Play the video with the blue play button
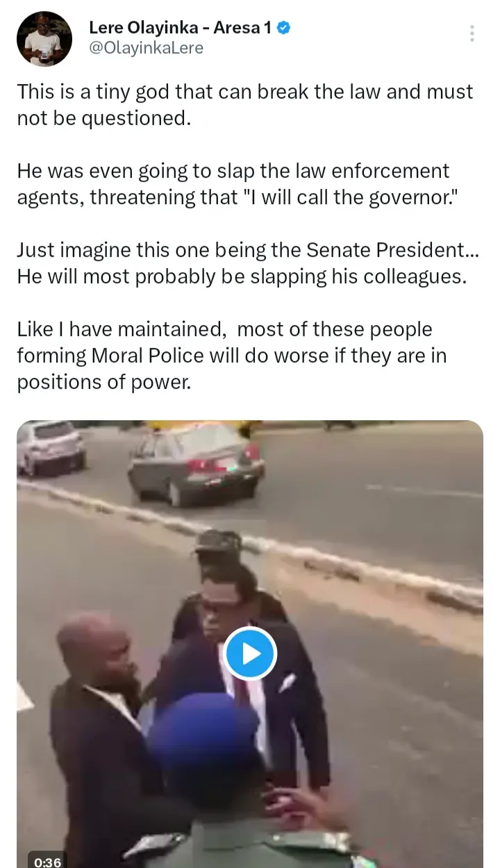The height and width of the screenshot is (868, 500). point(251,653)
